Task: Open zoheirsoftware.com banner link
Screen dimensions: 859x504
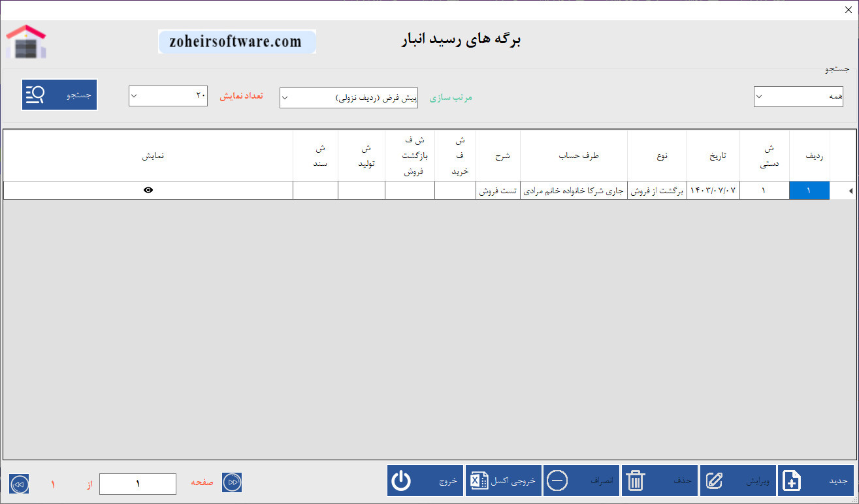Action: [x=236, y=42]
